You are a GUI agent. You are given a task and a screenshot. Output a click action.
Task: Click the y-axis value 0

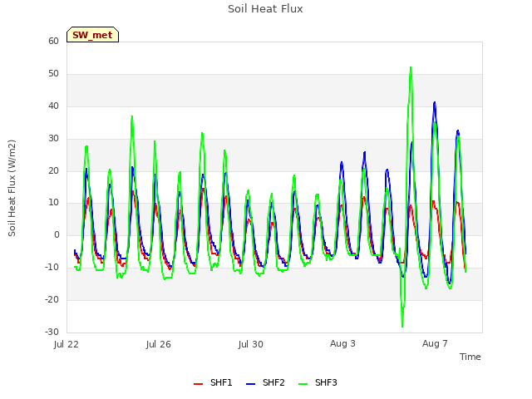(x=57, y=234)
